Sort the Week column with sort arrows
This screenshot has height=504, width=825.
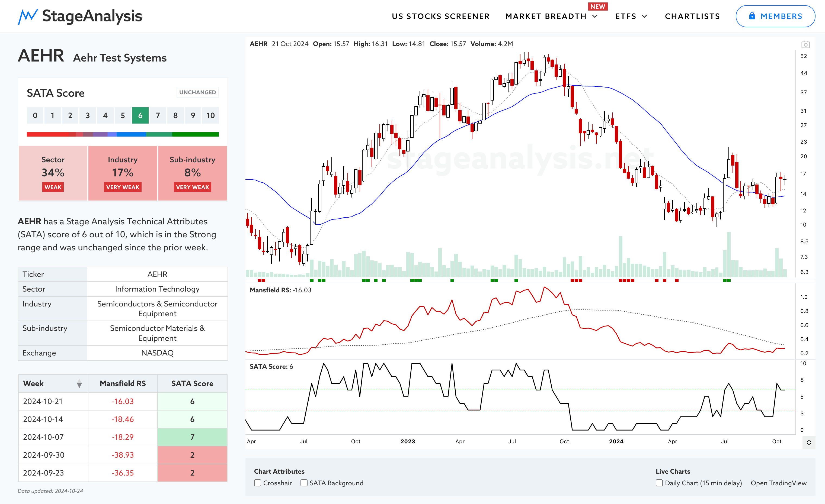pyautogui.click(x=79, y=384)
